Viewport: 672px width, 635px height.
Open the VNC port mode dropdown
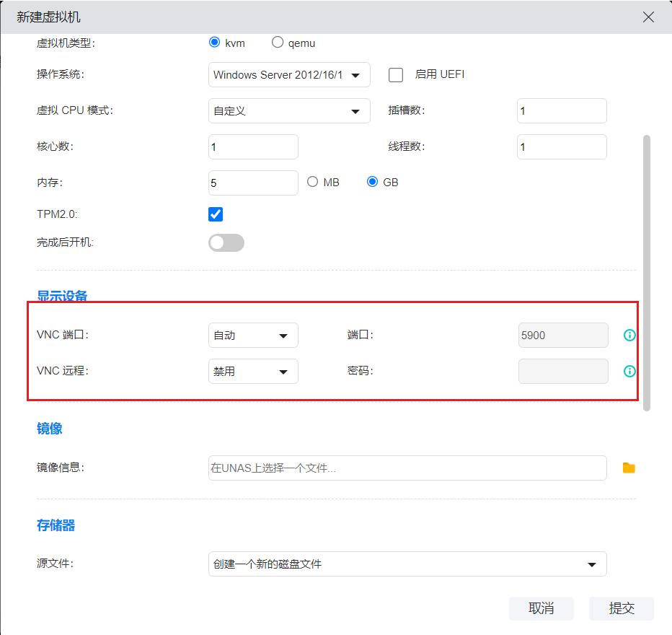[x=253, y=336]
